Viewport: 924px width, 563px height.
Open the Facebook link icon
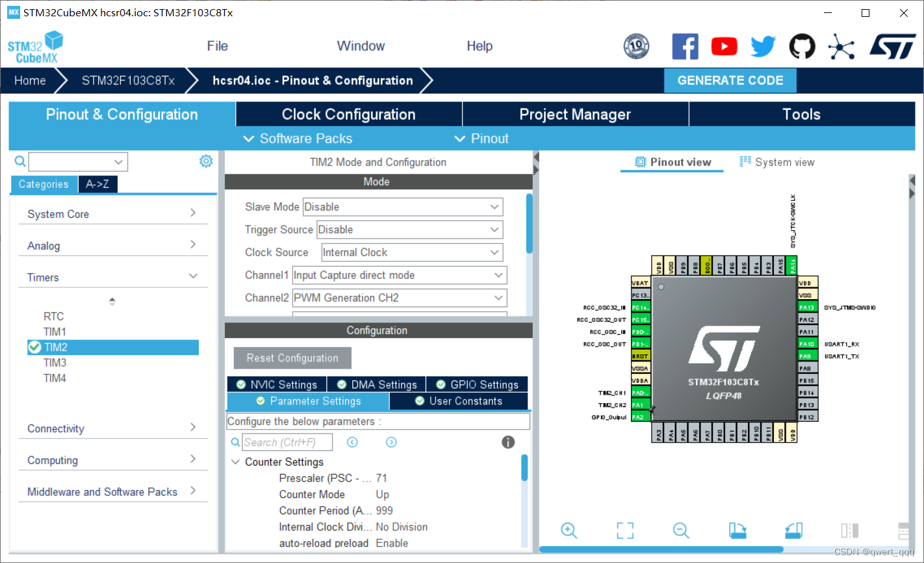(685, 46)
